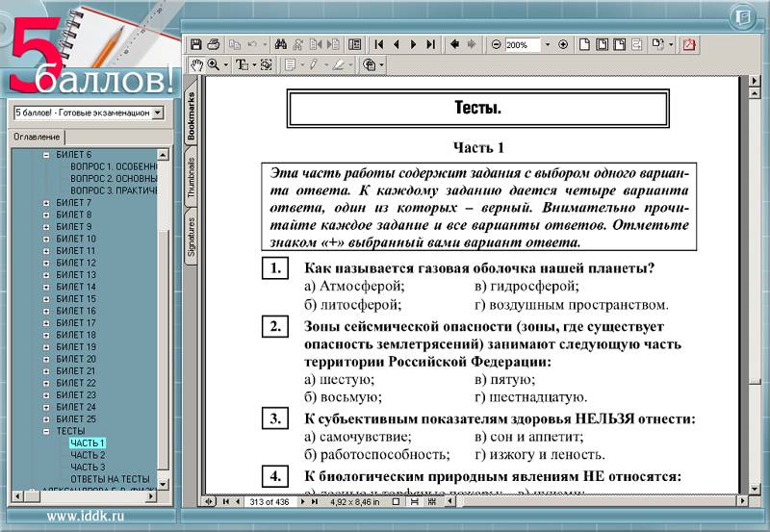Open the Thumbnails side tab
770x532 pixels.
click(191, 176)
